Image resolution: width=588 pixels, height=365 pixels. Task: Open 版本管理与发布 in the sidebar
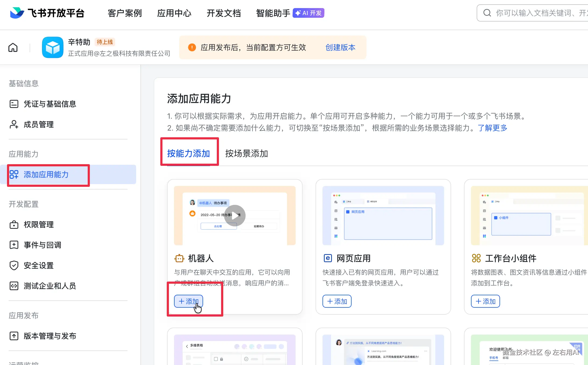[50, 336]
